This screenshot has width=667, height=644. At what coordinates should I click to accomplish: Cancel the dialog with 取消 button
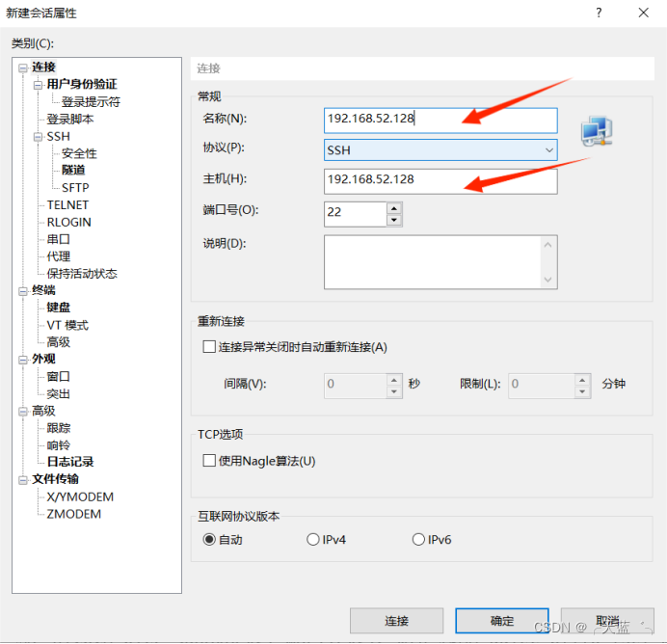[607, 621]
